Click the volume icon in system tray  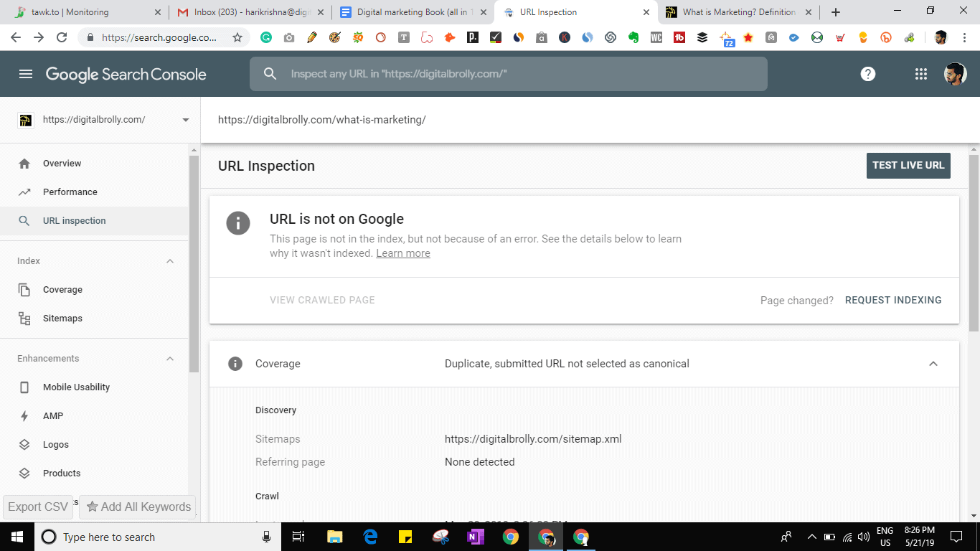pos(864,537)
